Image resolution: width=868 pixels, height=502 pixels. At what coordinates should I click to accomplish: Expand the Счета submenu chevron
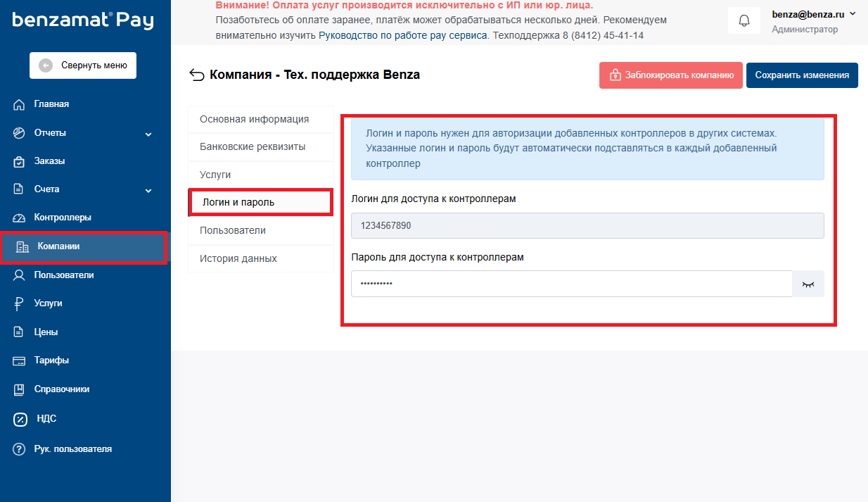click(148, 190)
